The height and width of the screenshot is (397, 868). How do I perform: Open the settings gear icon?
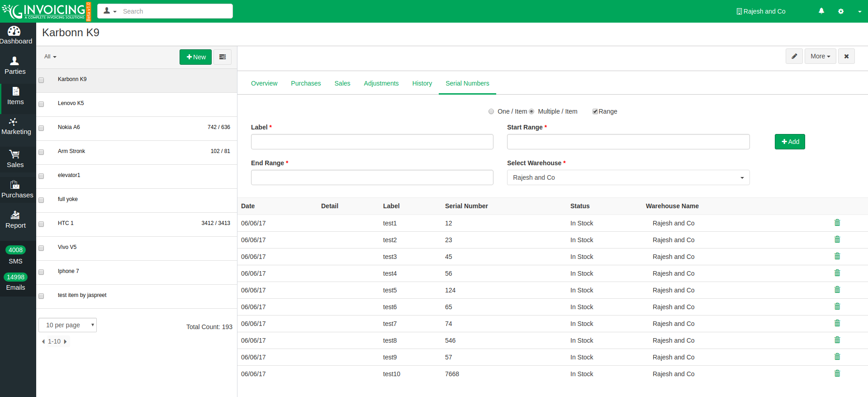click(841, 11)
